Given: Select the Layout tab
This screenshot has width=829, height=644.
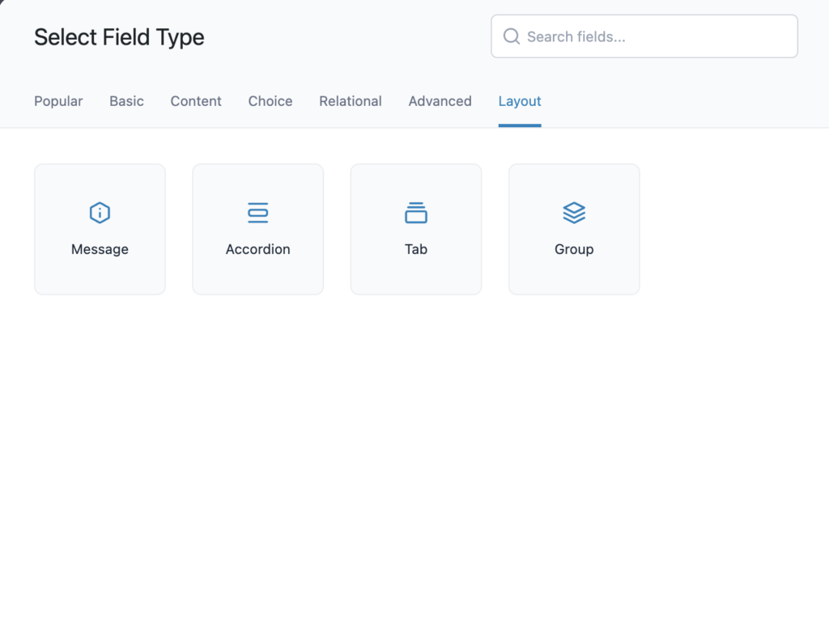Looking at the screenshot, I should coord(520,101).
